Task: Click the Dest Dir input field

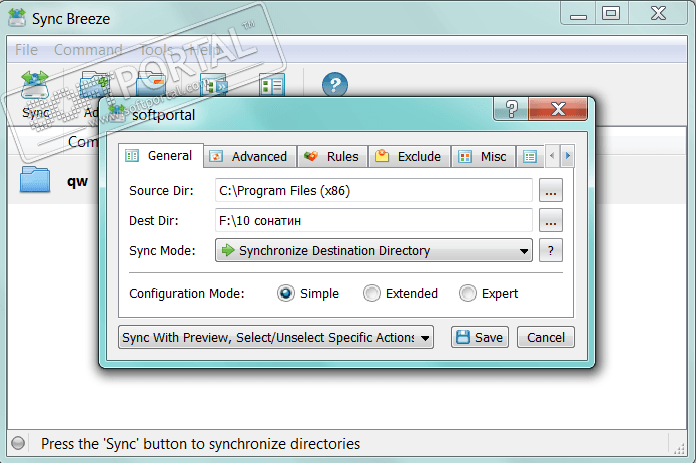Action: 374,220
